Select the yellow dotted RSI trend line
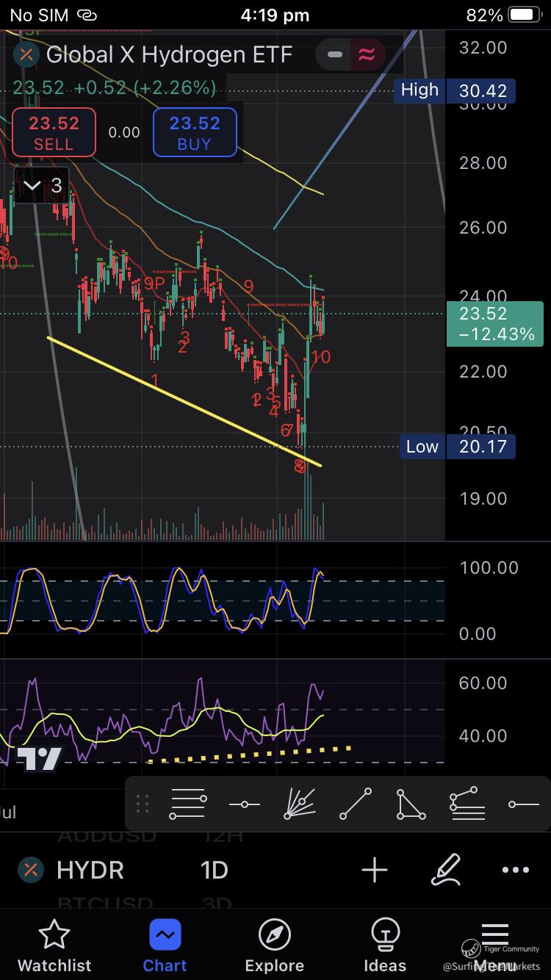551x980 pixels. pos(250,754)
